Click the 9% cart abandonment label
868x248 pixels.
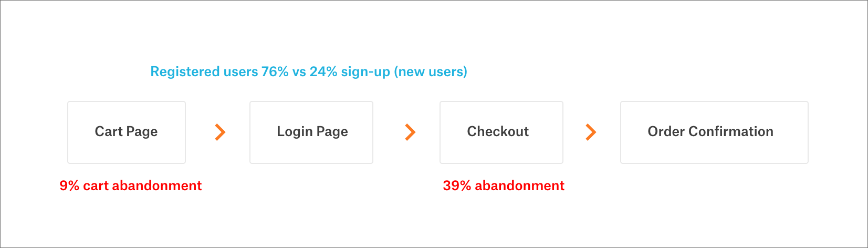tap(131, 185)
